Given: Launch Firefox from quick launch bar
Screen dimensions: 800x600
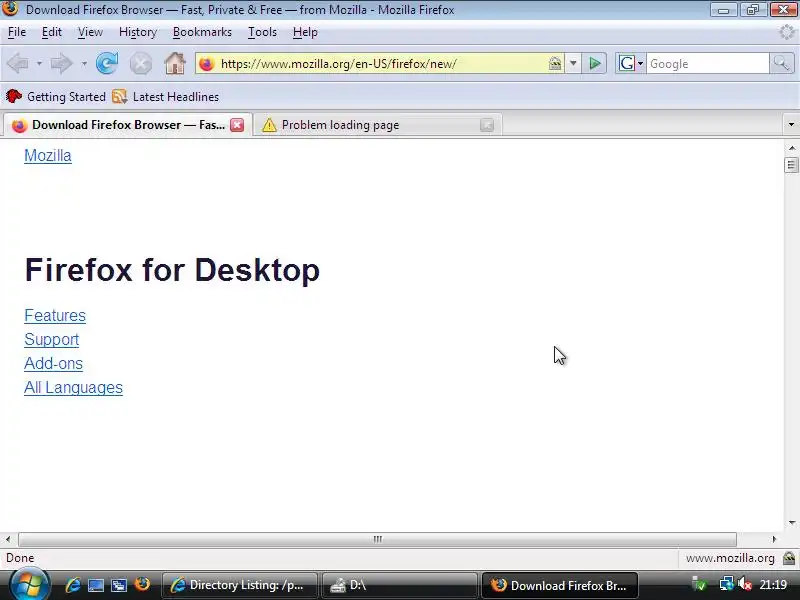Looking at the screenshot, I should coord(142,584).
